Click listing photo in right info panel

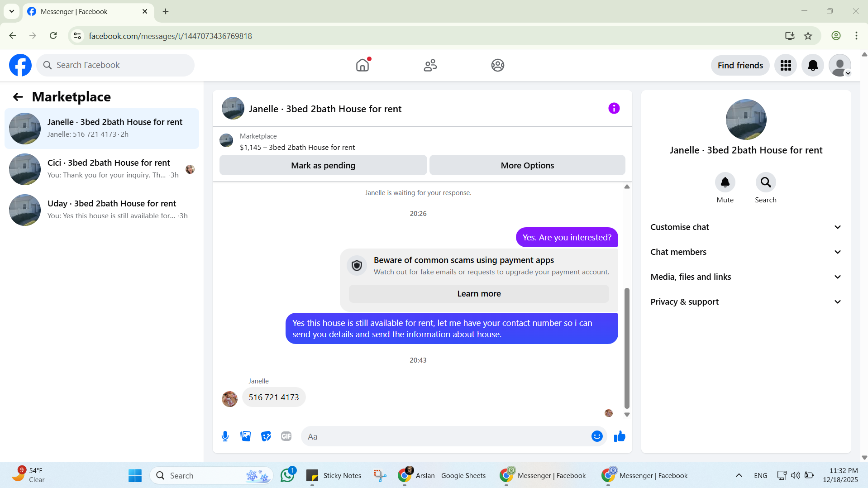[746, 120]
